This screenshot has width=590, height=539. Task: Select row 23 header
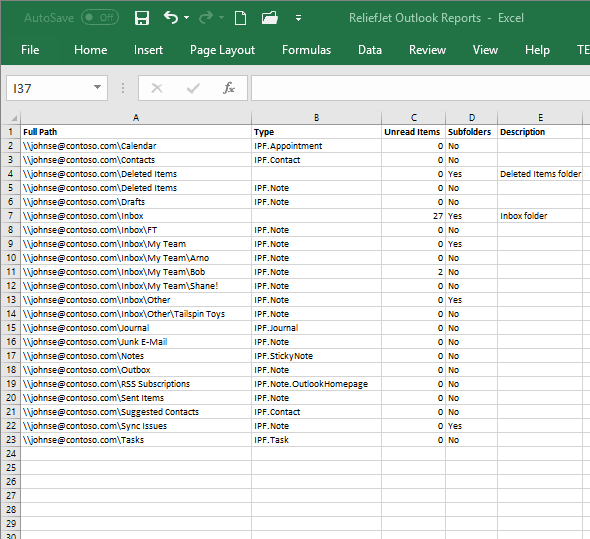[11, 440]
